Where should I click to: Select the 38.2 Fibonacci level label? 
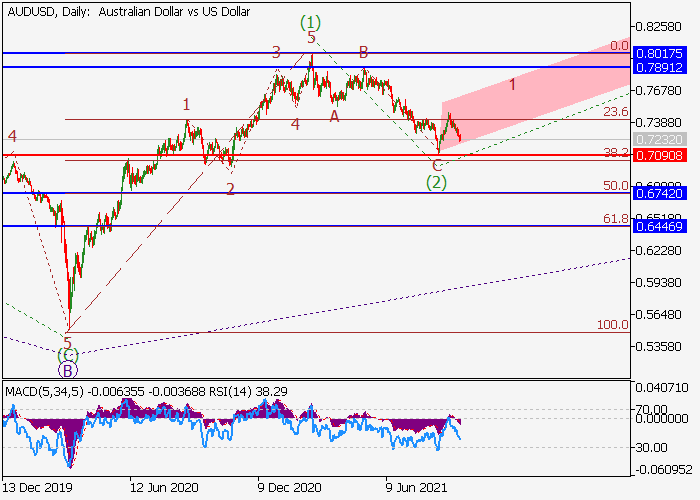click(x=616, y=153)
